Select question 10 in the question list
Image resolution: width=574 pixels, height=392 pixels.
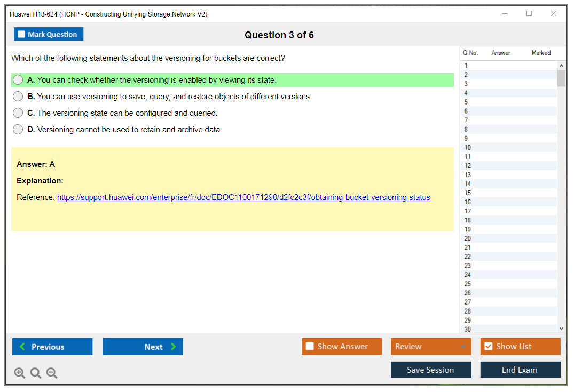coord(468,148)
